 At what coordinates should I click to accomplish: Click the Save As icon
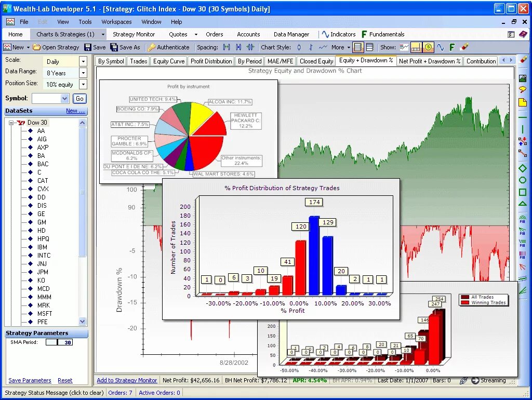tap(114, 47)
